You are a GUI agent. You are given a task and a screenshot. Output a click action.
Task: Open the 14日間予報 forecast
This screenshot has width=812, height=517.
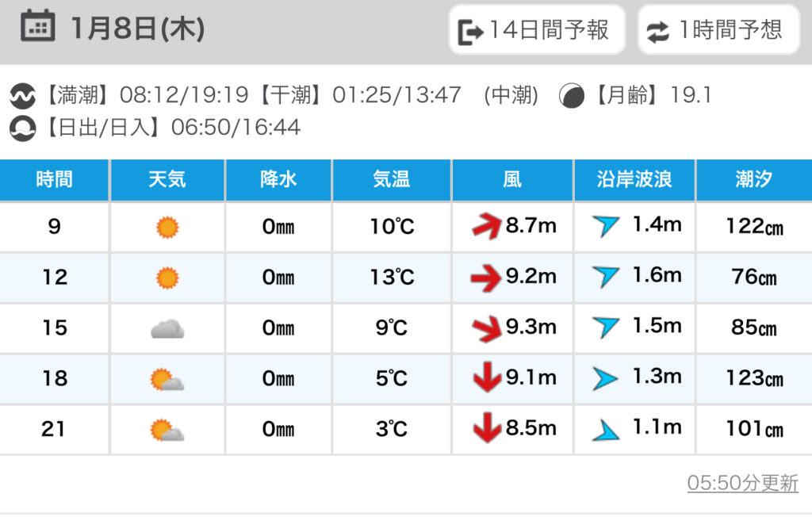537,30
